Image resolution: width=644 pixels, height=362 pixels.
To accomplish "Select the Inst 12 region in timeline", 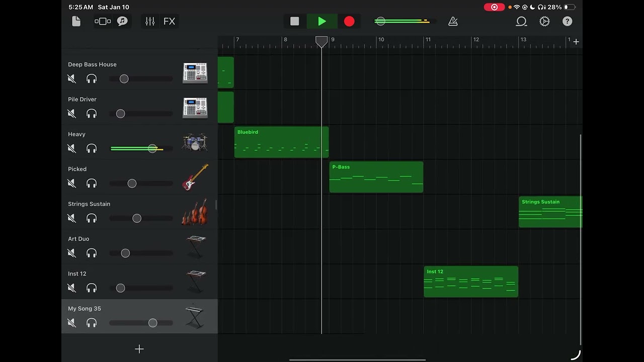I will tap(471, 282).
